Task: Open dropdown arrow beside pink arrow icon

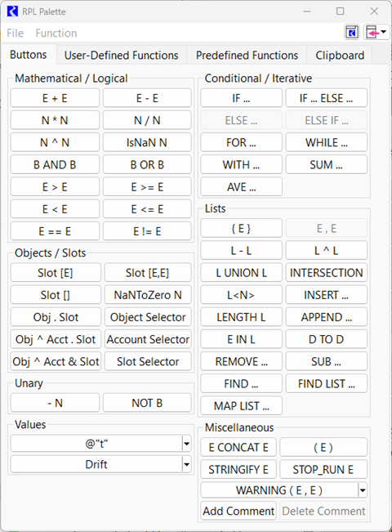Action: click(384, 32)
